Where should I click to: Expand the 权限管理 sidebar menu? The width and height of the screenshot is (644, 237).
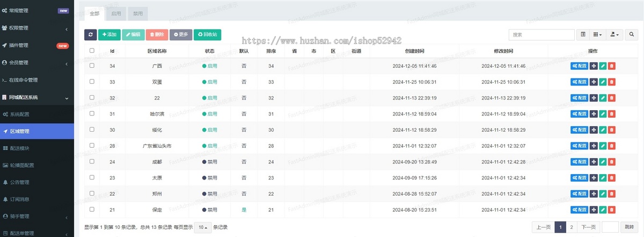[x=37, y=28]
